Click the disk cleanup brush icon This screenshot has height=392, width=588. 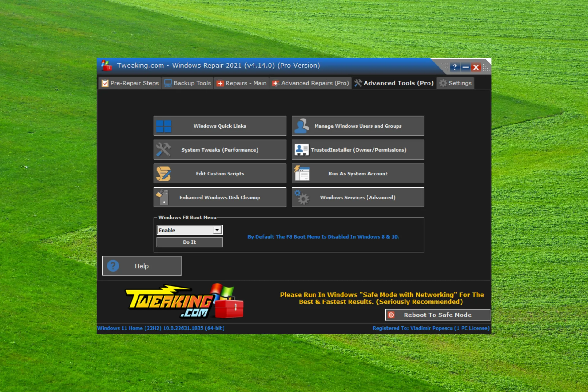click(x=163, y=198)
